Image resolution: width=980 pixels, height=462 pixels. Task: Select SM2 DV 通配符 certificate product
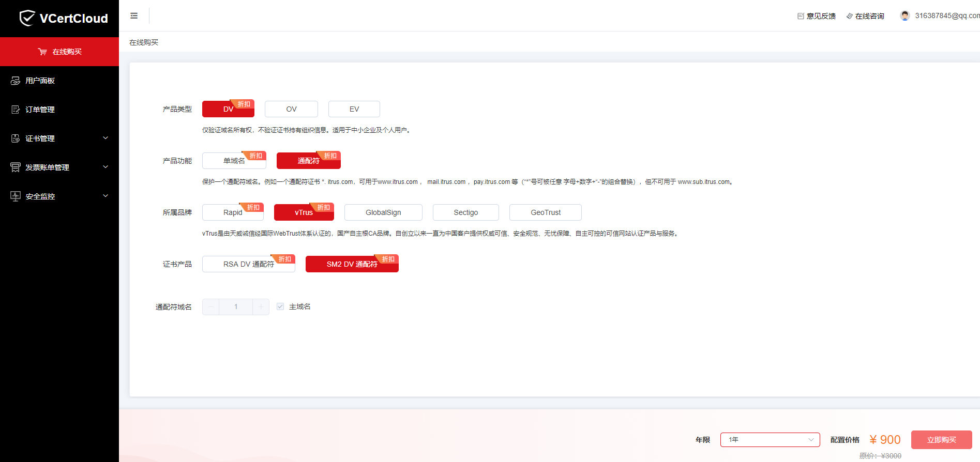(352, 264)
